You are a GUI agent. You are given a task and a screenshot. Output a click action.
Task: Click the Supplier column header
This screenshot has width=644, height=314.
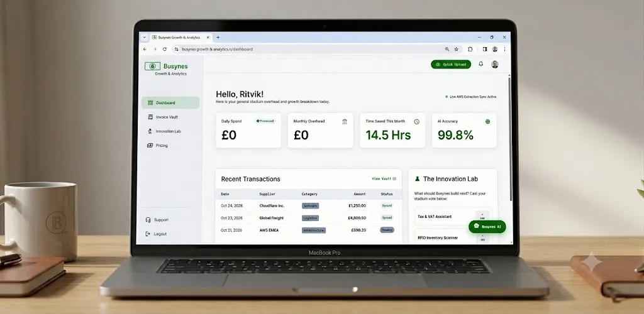(x=267, y=194)
